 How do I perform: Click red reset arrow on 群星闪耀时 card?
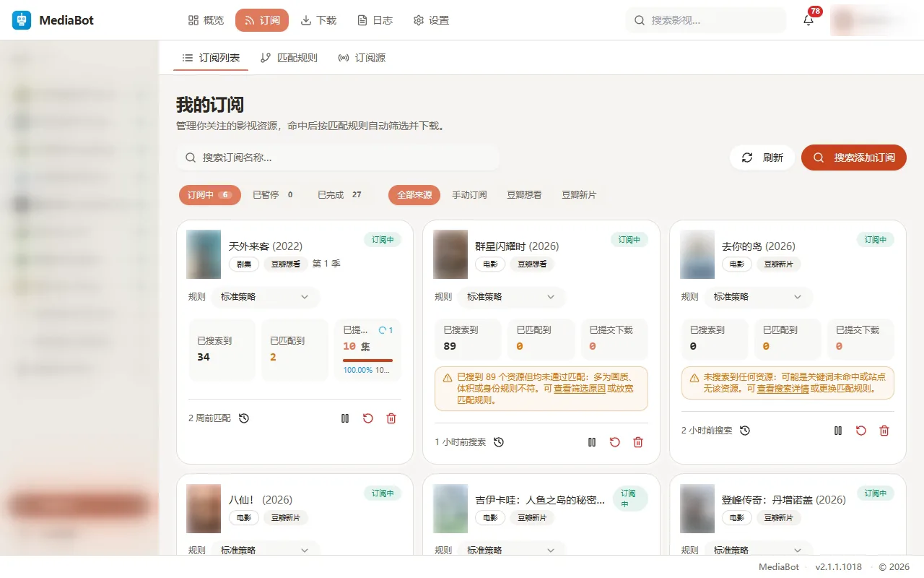coord(615,442)
